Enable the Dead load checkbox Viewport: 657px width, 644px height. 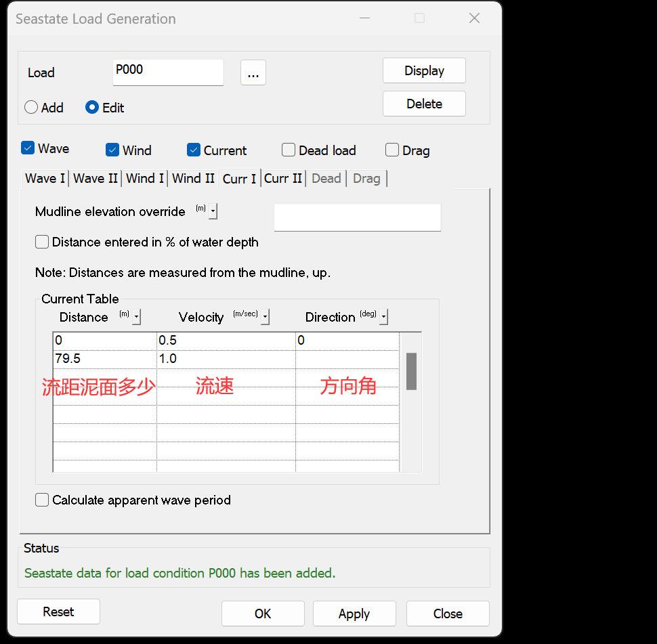click(289, 150)
